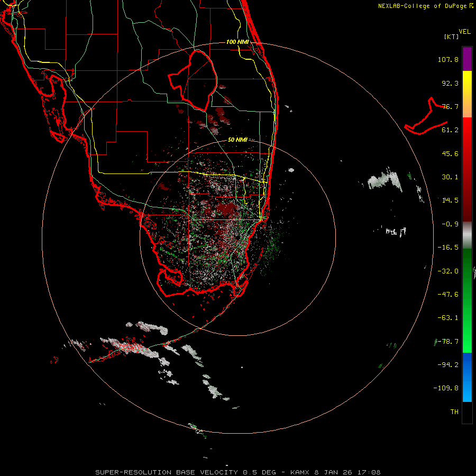Click the -32.0 velocity scale value

click(448, 271)
